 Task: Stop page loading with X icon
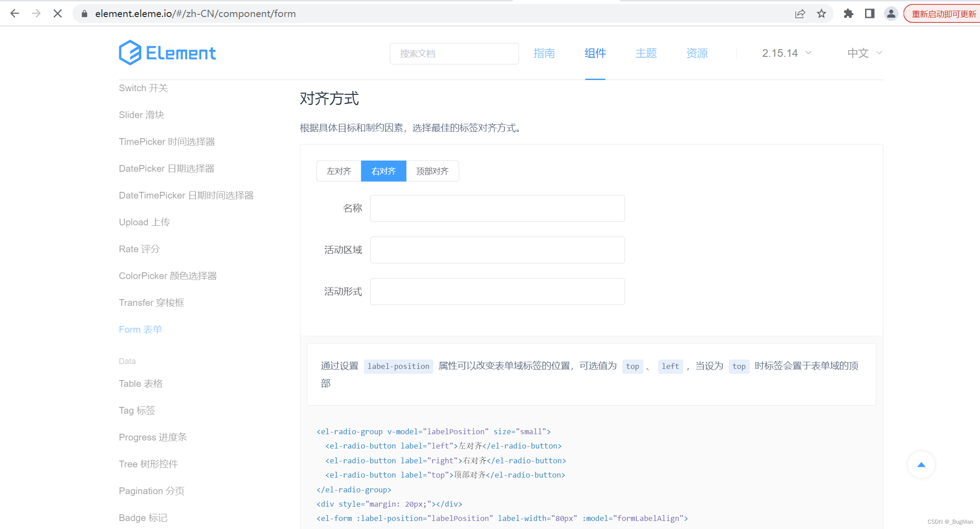[x=58, y=13]
